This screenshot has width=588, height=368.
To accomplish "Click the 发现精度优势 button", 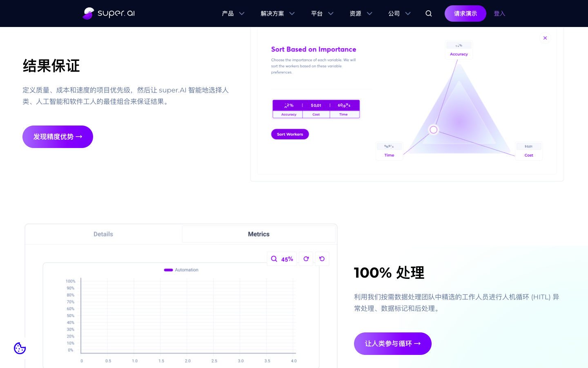I will [x=58, y=137].
